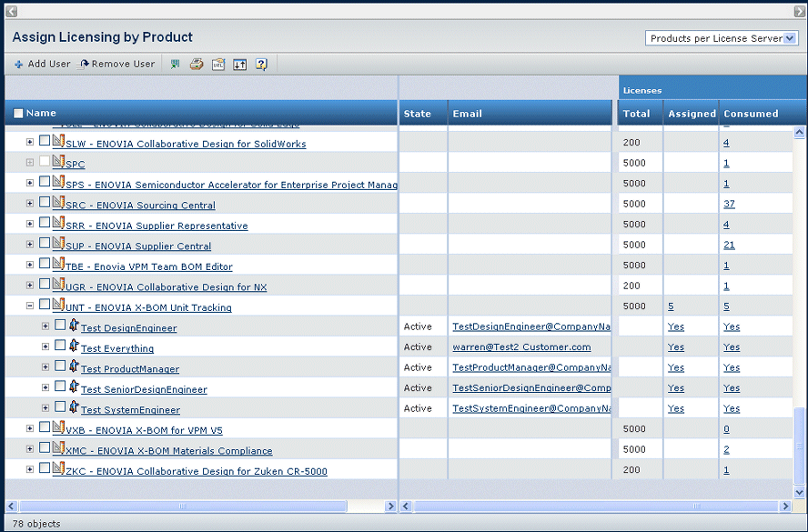Click consumed count 21 for Supplier Central
Image resolution: width=808 pixels, height=532 pixels.
click(729, 246)
